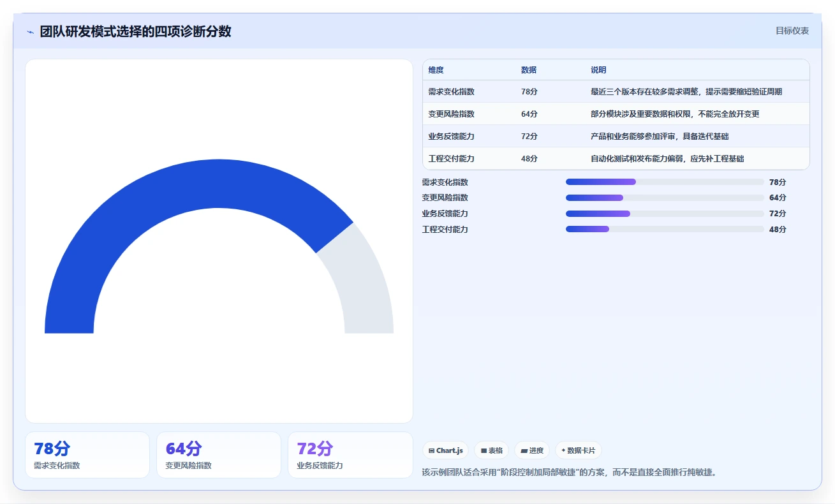835x504 pixels.
Task: Click 变更风险指数 in the table's second row
Action: [452, 114]
